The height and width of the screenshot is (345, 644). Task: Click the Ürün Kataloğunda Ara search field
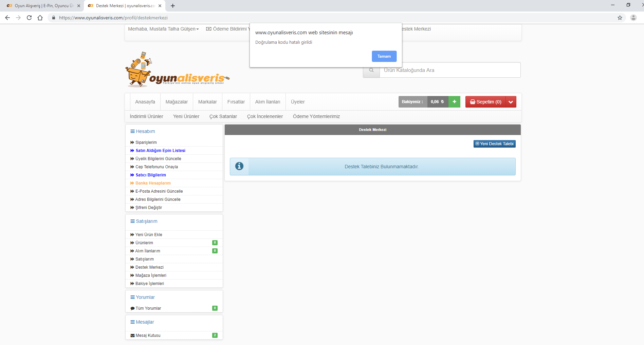point(449,70)
